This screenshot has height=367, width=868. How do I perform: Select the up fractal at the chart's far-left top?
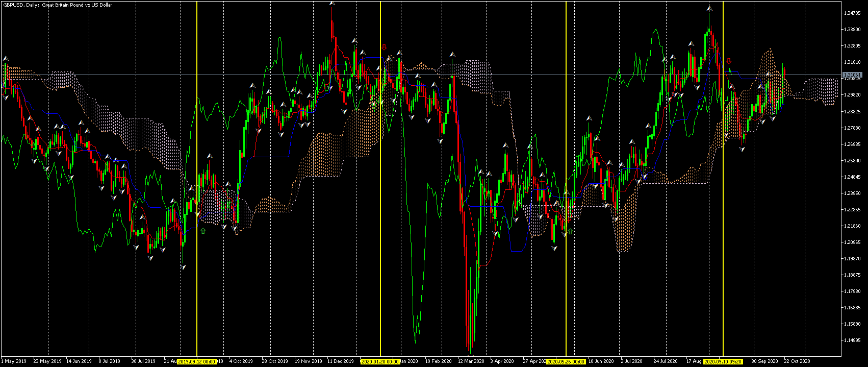(x=6, y=59)
